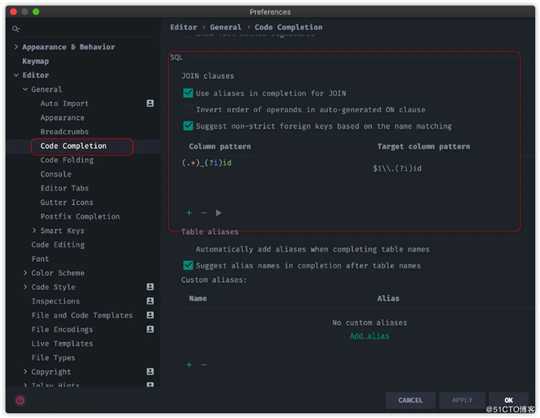Expand the Appearance & Behavior section

click(15, 46)
